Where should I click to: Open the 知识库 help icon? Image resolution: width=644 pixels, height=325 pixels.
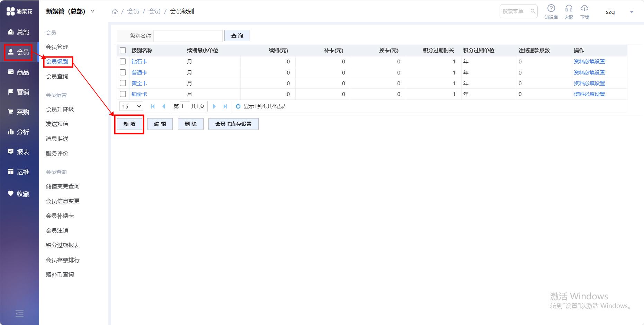pos(551,12)
